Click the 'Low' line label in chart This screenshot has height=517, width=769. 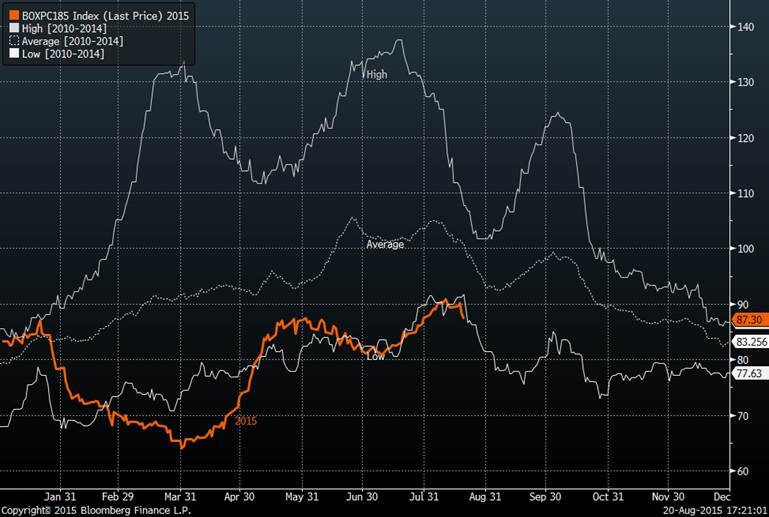pos(376,356)
